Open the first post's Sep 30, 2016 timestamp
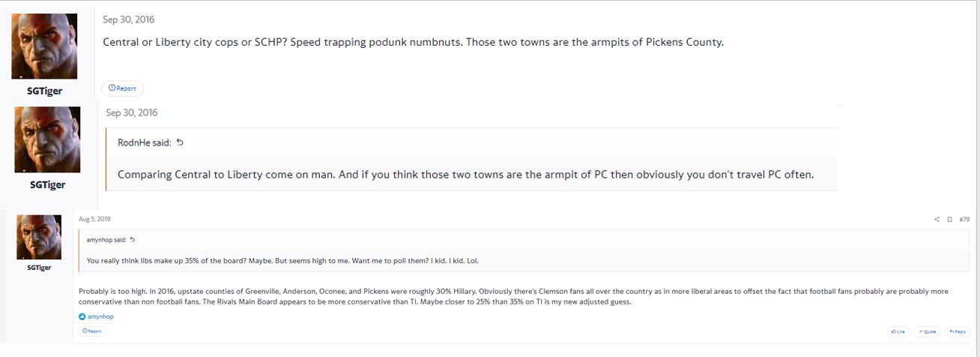 (x=128, y=19)
